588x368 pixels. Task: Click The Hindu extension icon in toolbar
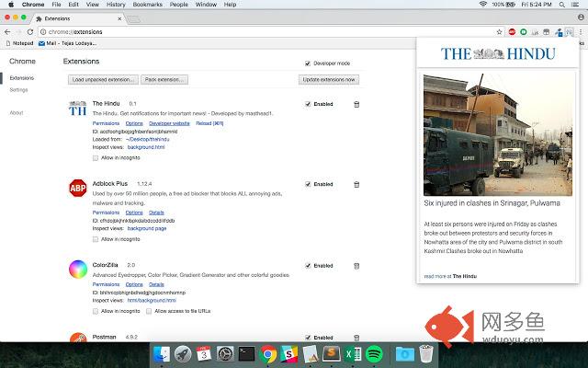(569, 31)
